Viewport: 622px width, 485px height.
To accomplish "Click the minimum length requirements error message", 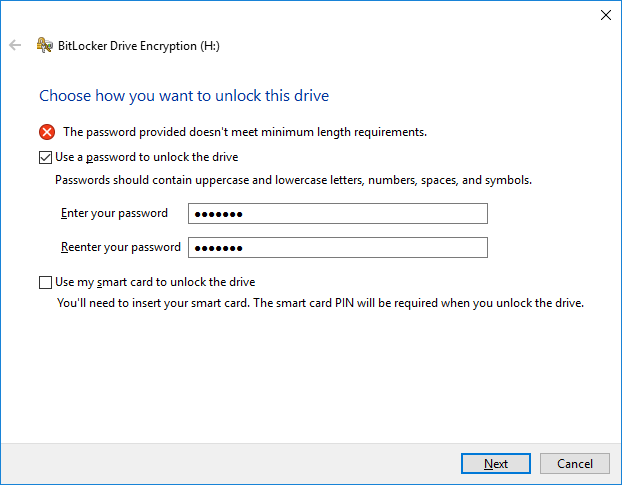I will [245, 132].
